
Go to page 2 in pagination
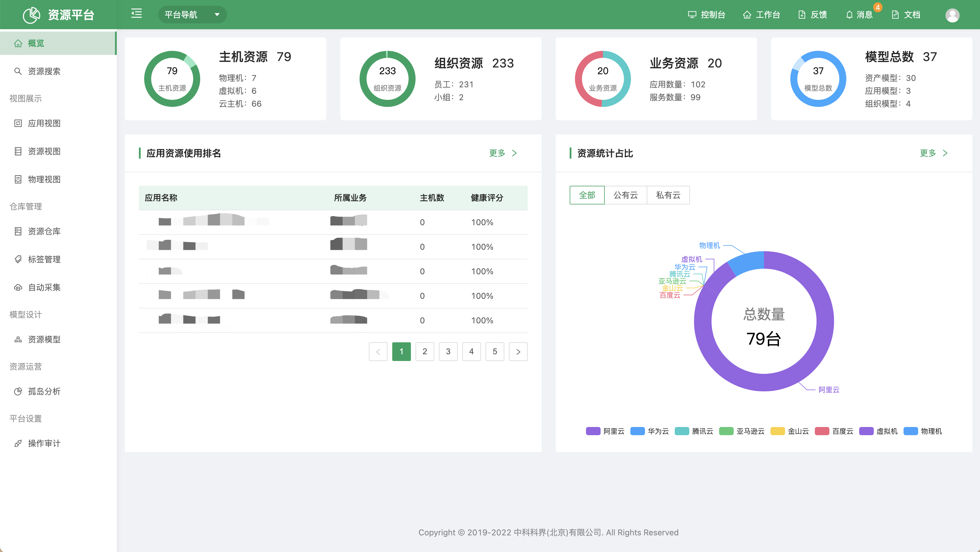[x=425, y=351]
